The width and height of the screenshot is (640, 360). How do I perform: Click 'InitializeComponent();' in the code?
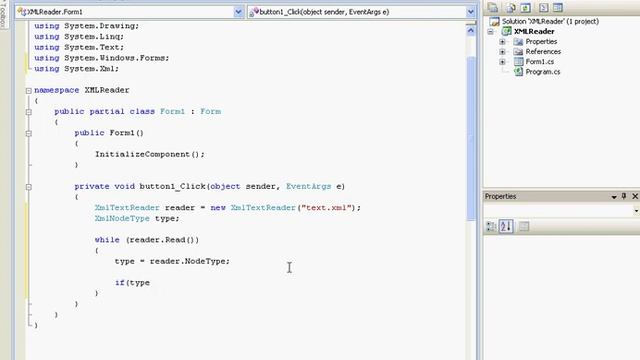pyautogui.click(x=150, y=154)
